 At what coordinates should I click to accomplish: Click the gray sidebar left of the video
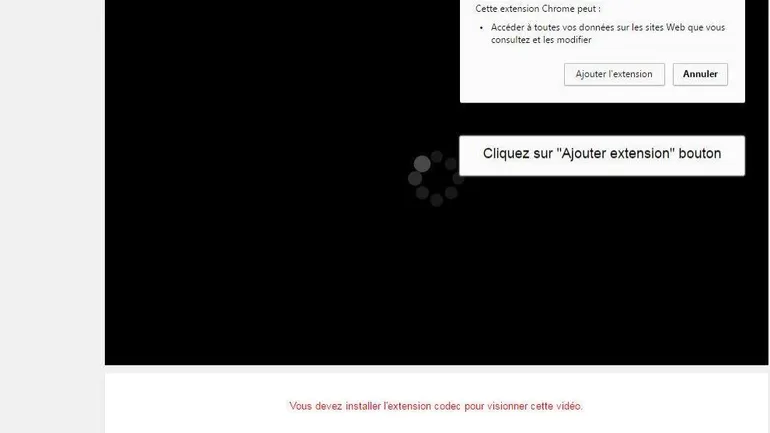pos(50,200)
